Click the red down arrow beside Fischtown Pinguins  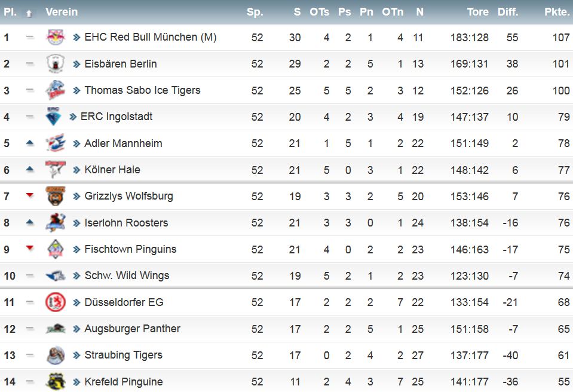(30, 248)
